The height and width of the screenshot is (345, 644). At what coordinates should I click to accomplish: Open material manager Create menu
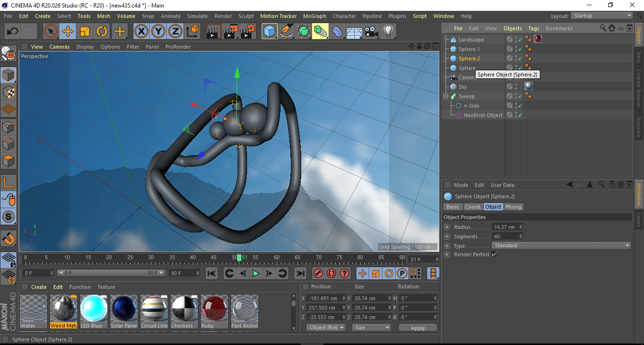point(39,287)
